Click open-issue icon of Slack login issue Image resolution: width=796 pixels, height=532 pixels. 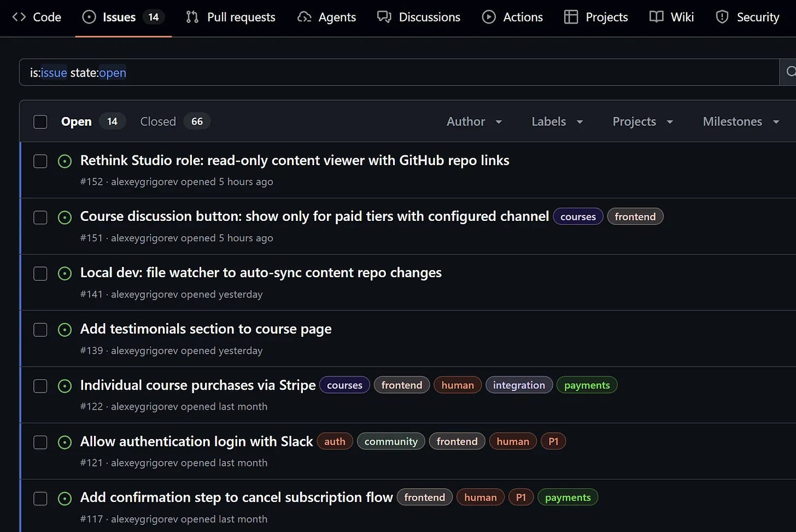coord(65,442)
